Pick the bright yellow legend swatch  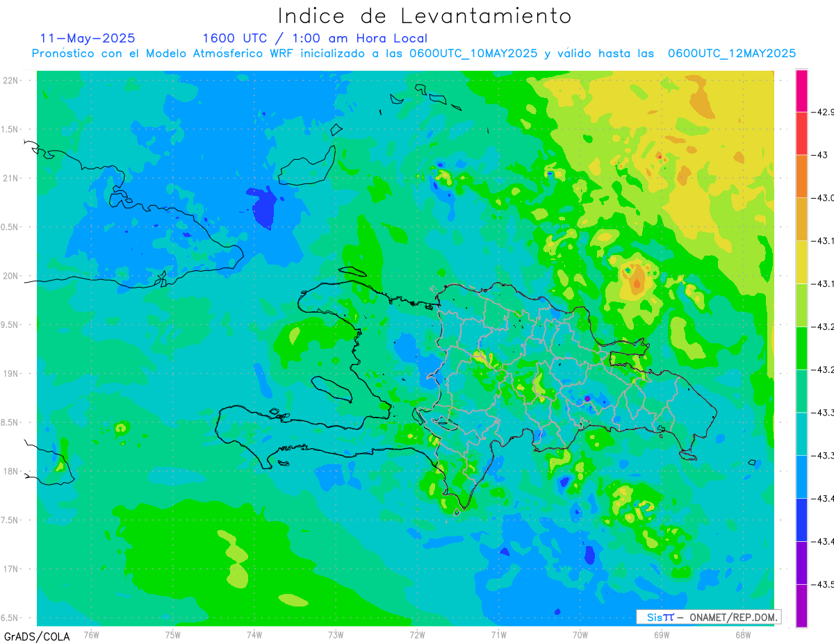801,262
